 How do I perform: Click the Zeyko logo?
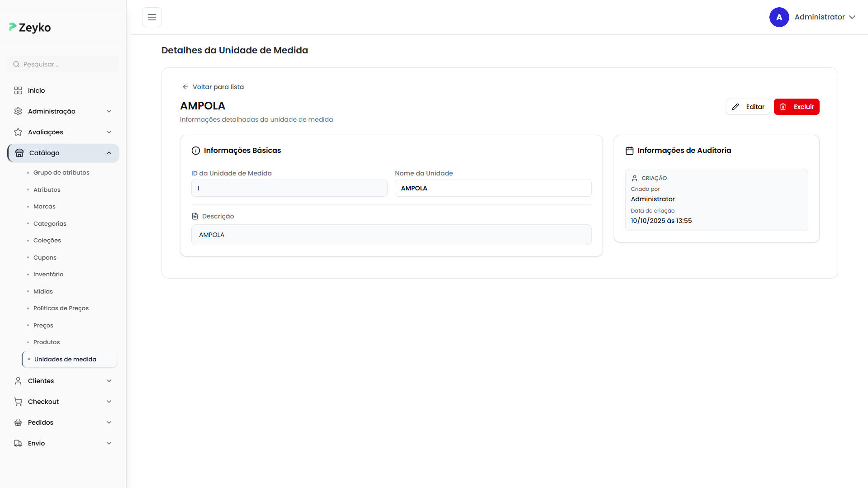pos(30,28)
